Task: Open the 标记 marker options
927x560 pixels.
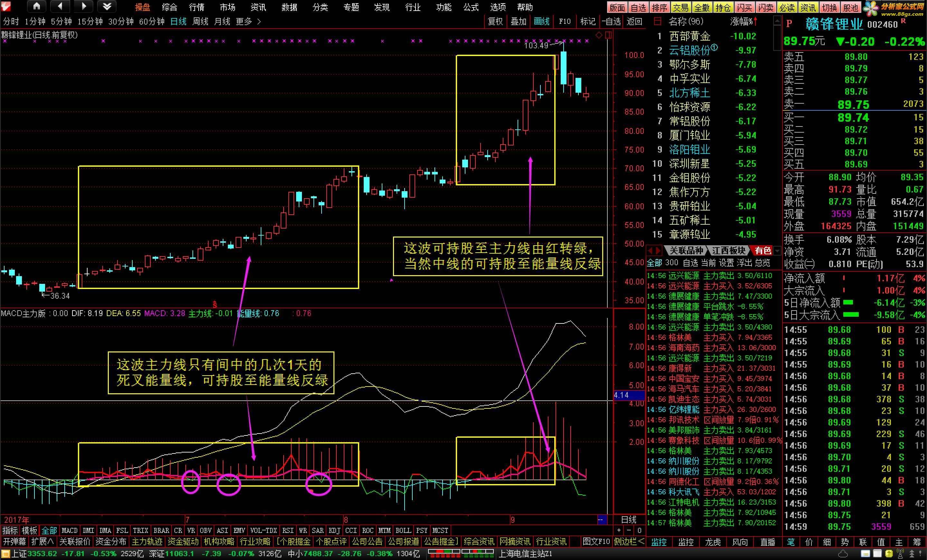Action: tap(588, 22)
